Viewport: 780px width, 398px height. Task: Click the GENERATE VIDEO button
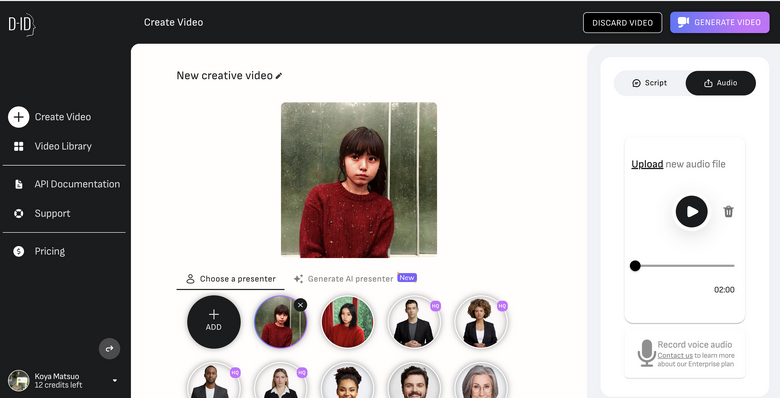click(719, 22)
